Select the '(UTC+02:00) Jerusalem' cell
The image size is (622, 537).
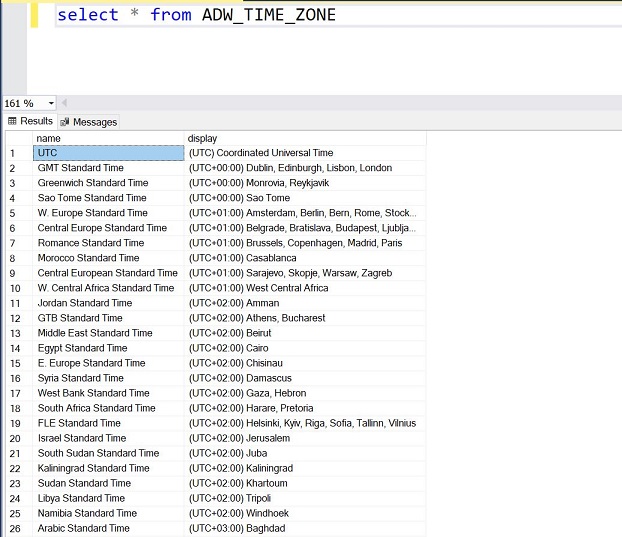305,438
